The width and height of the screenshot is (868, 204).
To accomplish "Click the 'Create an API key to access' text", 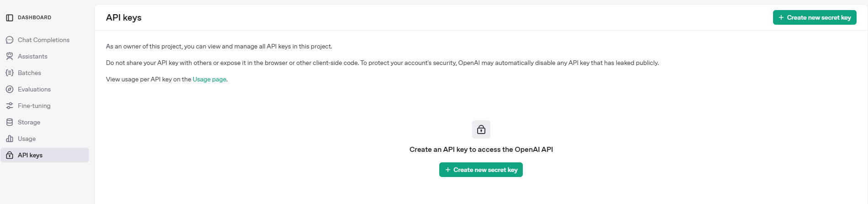I will point(481,150).
